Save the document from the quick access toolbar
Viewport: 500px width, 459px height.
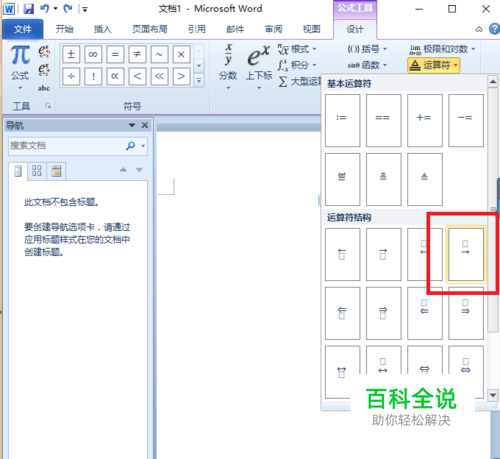tap(29, 9)
